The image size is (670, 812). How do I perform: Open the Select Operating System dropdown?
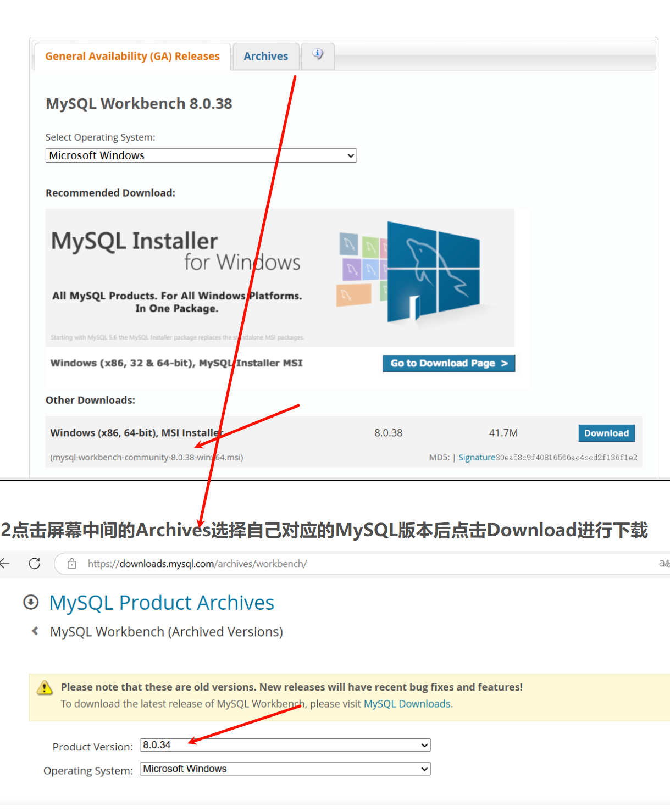(x=201, y=155)
